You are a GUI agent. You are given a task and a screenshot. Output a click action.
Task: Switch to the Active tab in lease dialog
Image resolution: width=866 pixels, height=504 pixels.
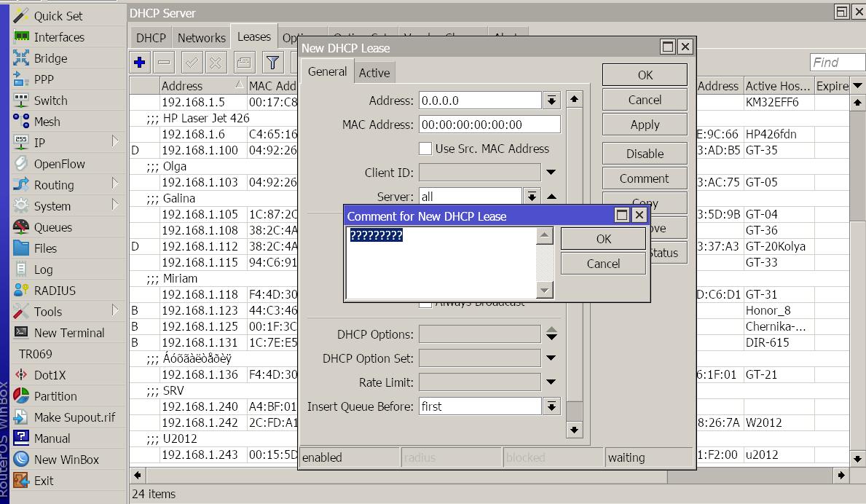tap(374, 73)
